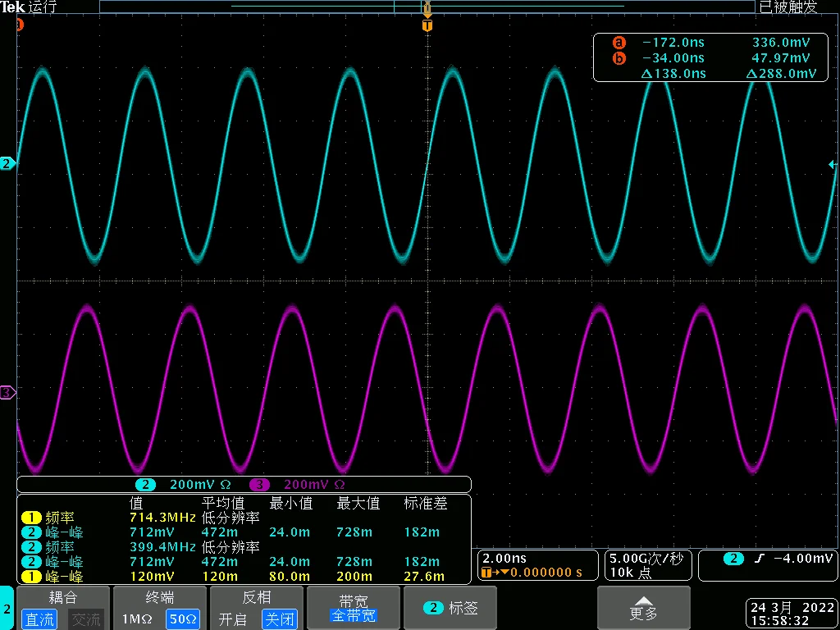Click the 2.00ns timebase readout
Viewport: 840px width, 630px height.
point(504,558)
